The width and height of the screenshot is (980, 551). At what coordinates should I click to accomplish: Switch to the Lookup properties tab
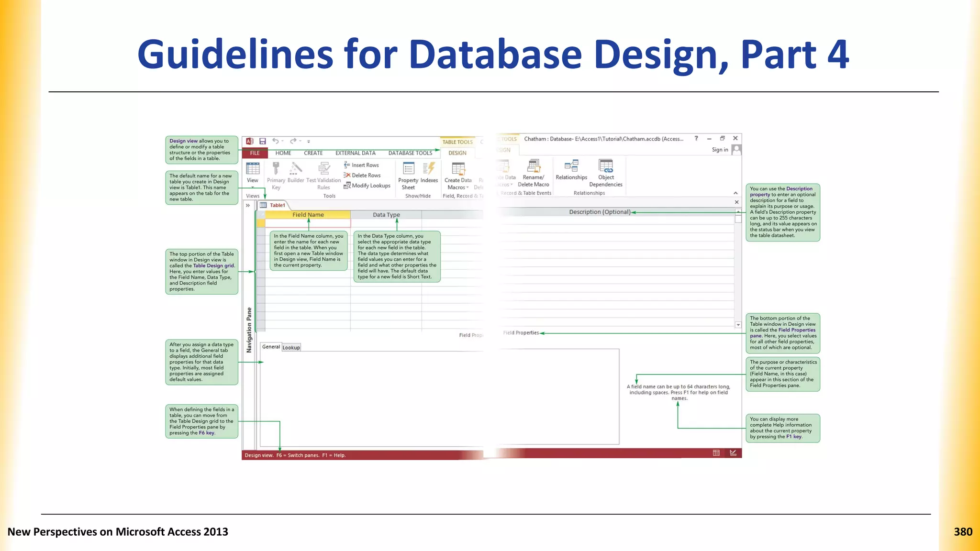click(x=291, y=347)
